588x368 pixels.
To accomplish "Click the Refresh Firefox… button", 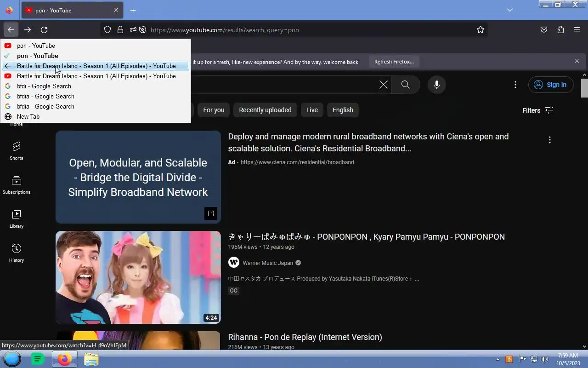I will click(x=394, y=62).
